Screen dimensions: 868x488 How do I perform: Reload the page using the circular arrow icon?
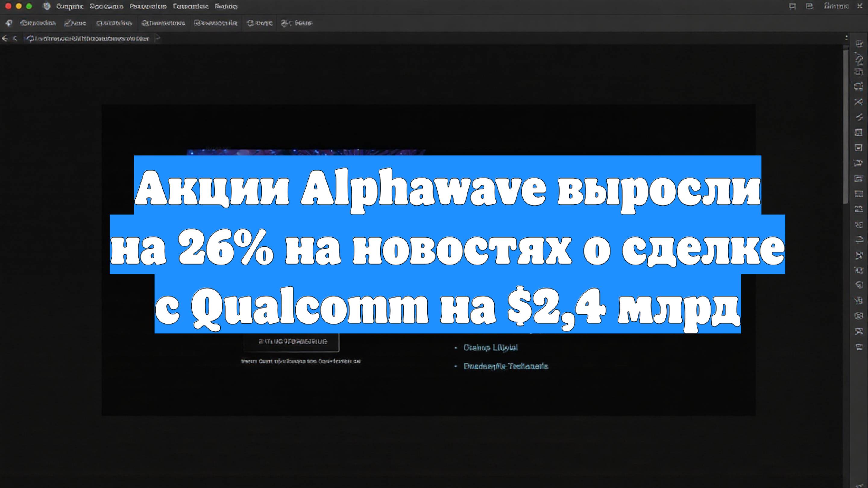click(30, 39)
